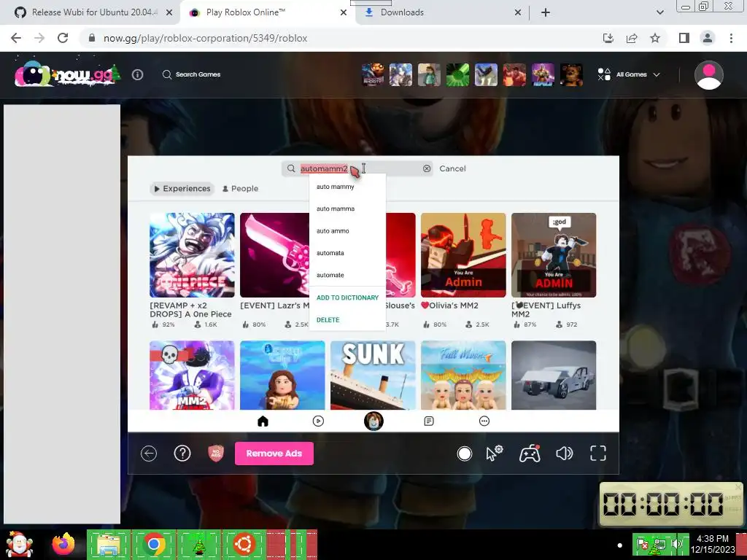Switch to the People tab
This screenshot has height=560, width=747.
click(x=241, y=189)
